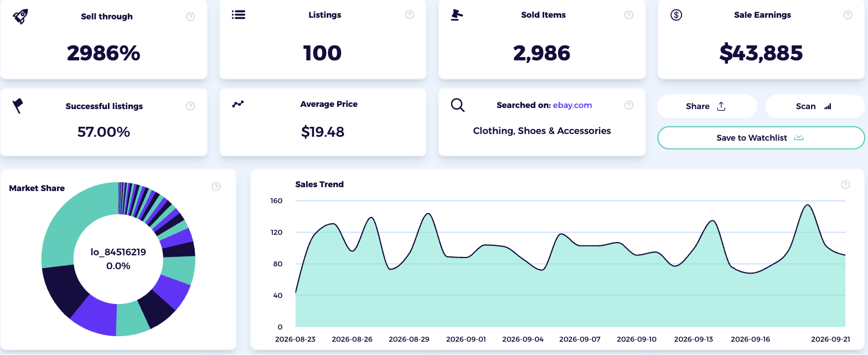
Task: Click the 57.00% Successful listings value
Action: [x=104, y=132]
